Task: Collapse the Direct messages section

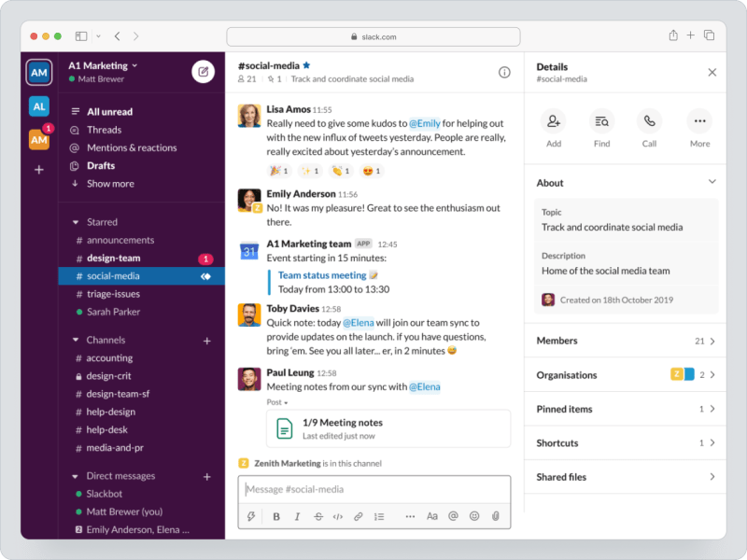Action: (76, 476)
